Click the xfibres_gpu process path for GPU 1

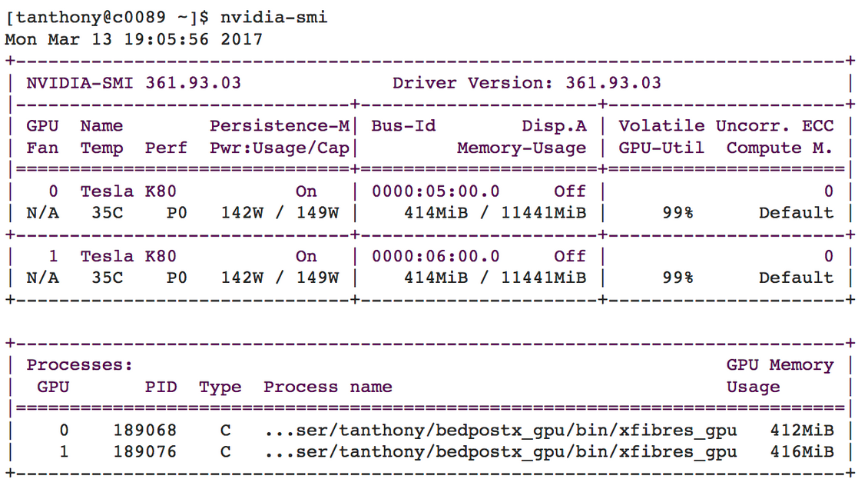coord(500,452)
